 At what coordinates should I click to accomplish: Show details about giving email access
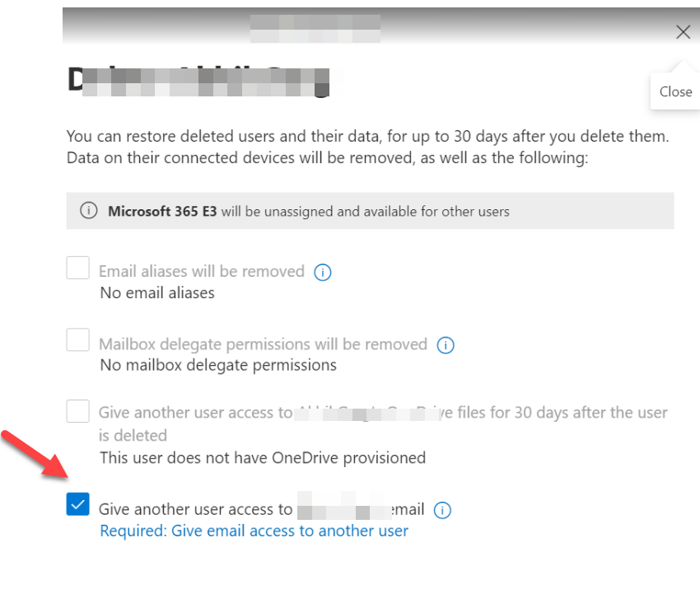pyautogui.click(x=442, y=510)
